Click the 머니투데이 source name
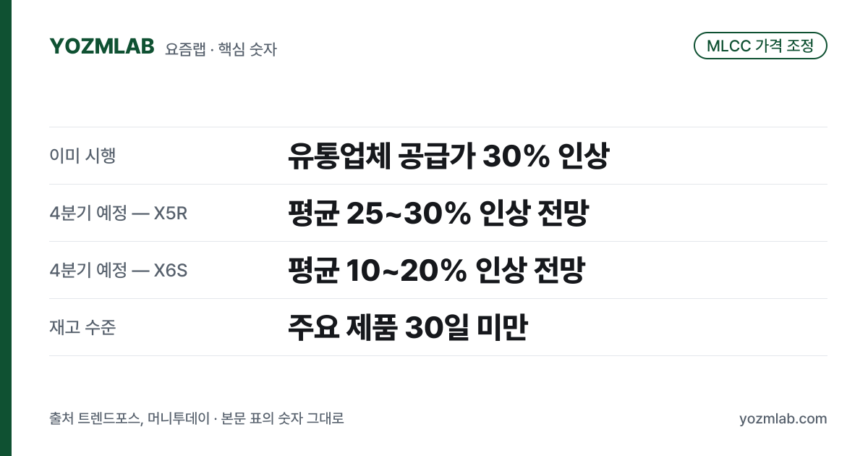The image size is (868, 456). [178, 419]
